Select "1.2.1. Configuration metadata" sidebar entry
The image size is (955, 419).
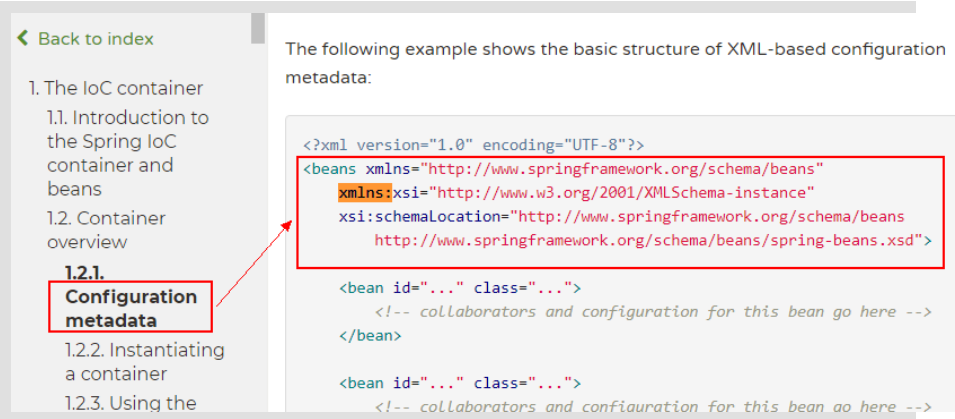coord(131,297)
